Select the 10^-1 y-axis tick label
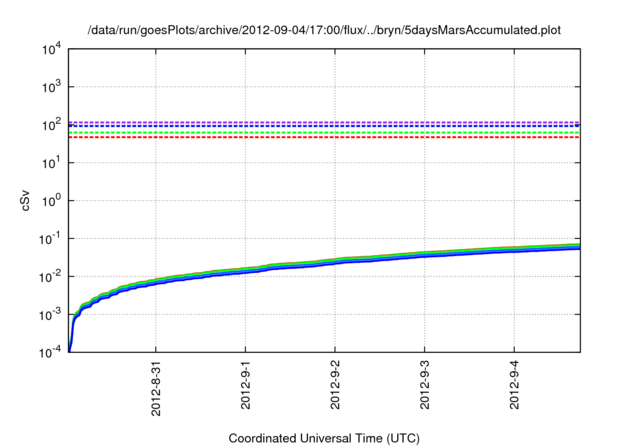Screen dimensions: 640x448 [x=51, y=239]
